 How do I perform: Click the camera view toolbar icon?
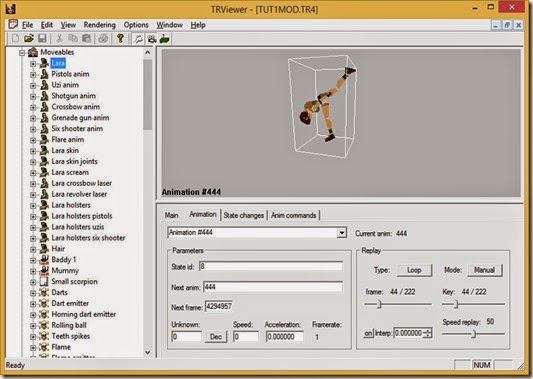click(152, 39)
